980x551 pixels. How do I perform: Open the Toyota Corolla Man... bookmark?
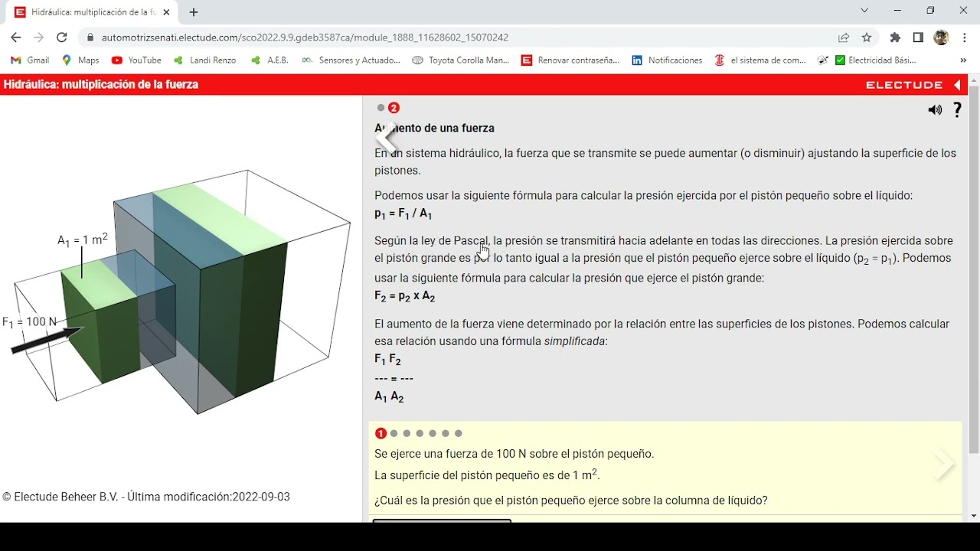tap(461, 60)
